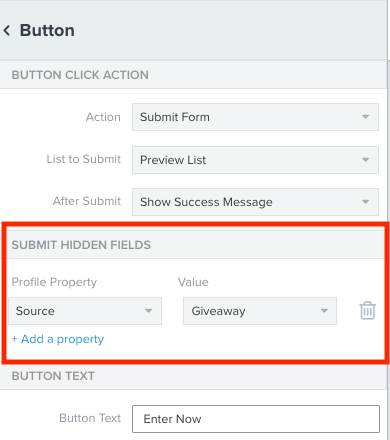Click the arrow icon on the Action field
The height and width of the screenshot is (440, 390).
[x=365, y=117]
